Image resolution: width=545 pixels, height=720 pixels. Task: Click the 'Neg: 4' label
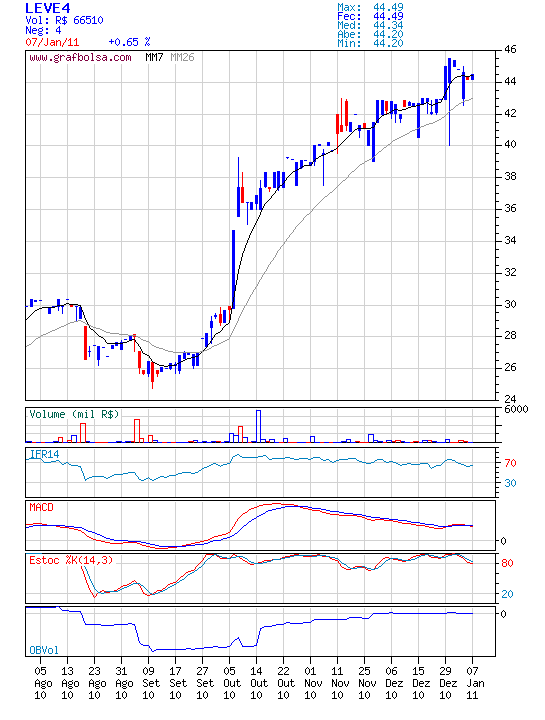click(43, 31)
